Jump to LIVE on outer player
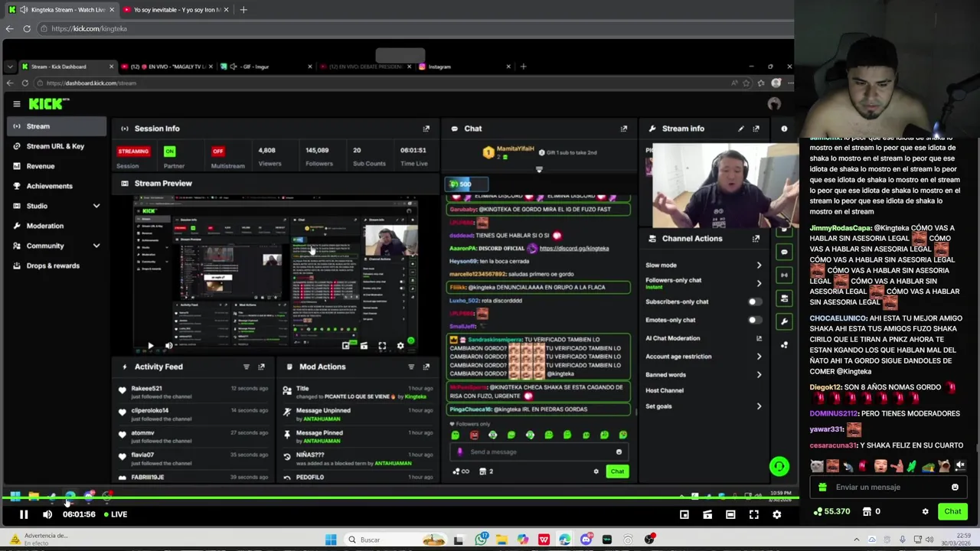 coord(116,514)
